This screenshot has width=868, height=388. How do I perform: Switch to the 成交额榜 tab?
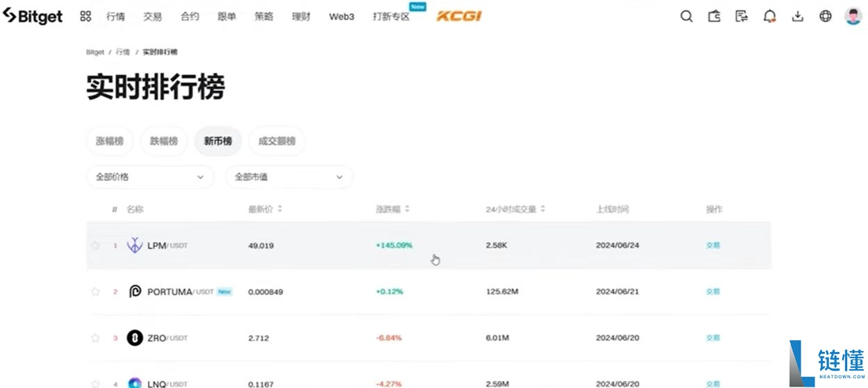coord(277,141)
